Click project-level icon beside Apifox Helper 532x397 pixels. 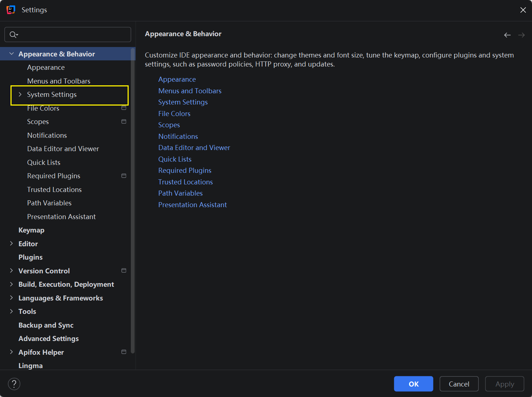(124, 352)
